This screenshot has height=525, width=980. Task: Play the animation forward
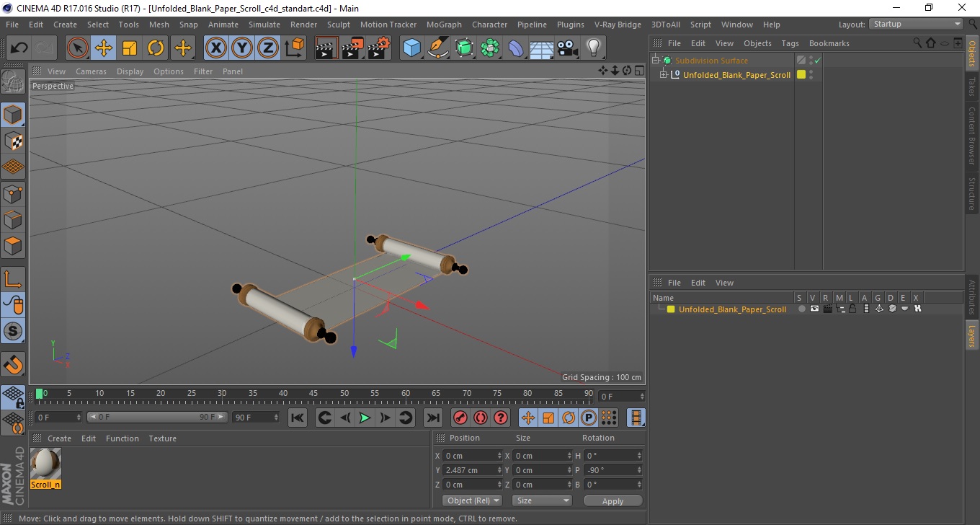pyautogui.click(x=365, y=418)
